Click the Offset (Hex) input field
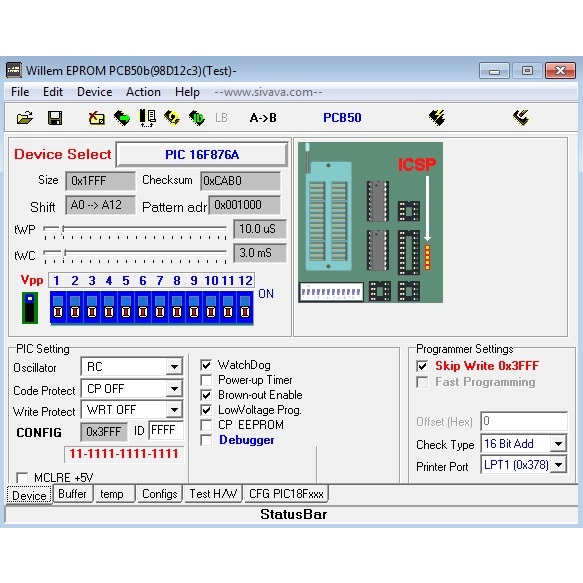This screenshot has width=583, height=583. (x=524, y=421)
